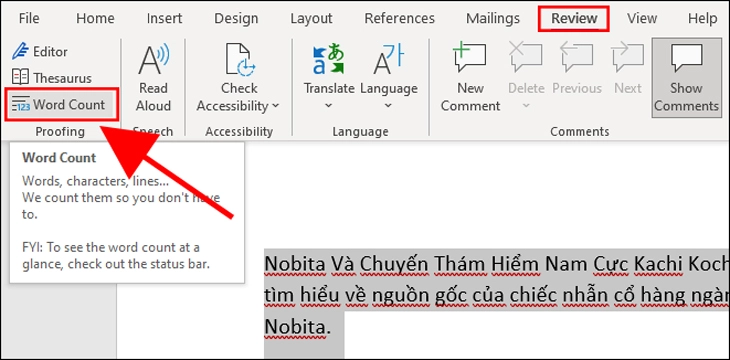Open the Help tab
The height and width of the screenshot is (360, 730).
coord(702,19)
